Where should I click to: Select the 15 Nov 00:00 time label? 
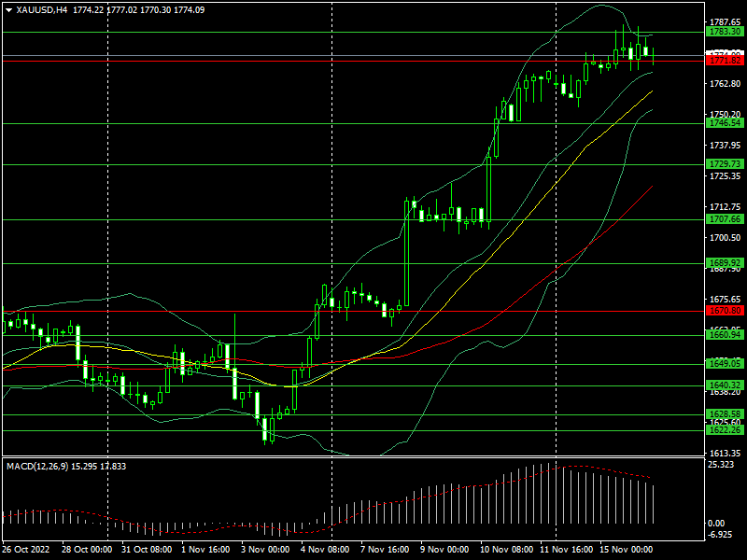click(x=626, y=550)
